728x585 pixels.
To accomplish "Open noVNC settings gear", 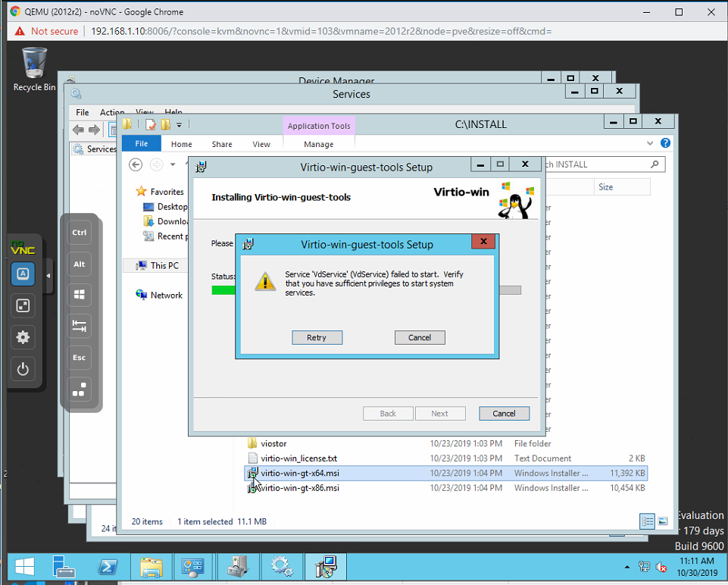I will 23,338.
